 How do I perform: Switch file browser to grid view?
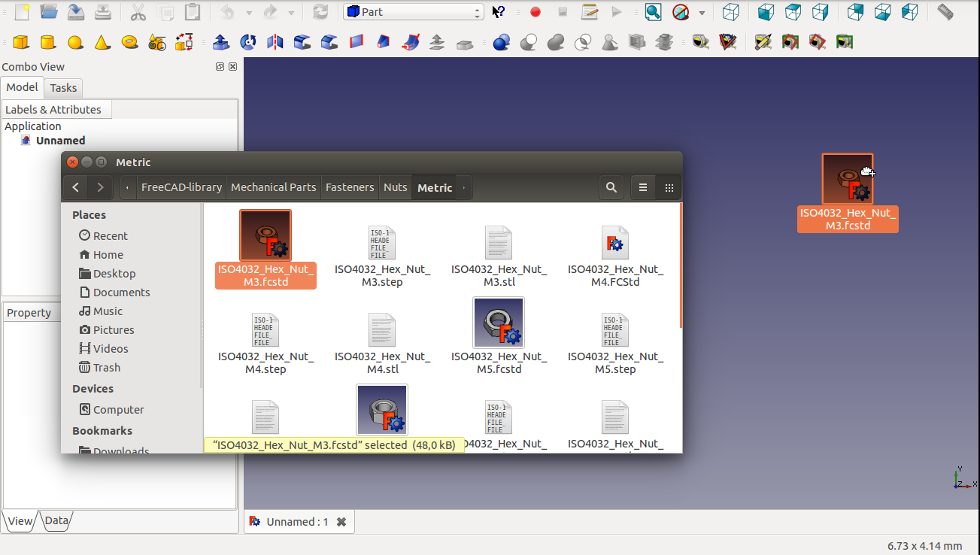(x=669, y=187)
